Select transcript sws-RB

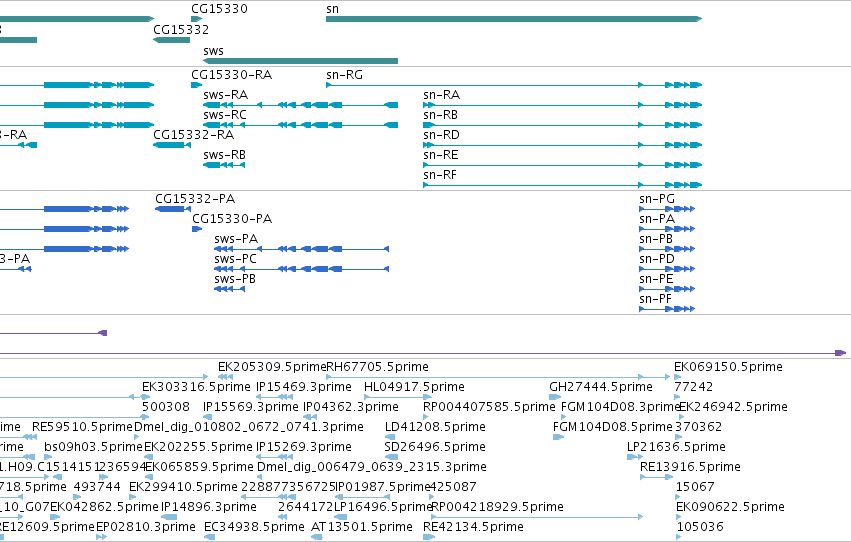click(x=224, y=165)
